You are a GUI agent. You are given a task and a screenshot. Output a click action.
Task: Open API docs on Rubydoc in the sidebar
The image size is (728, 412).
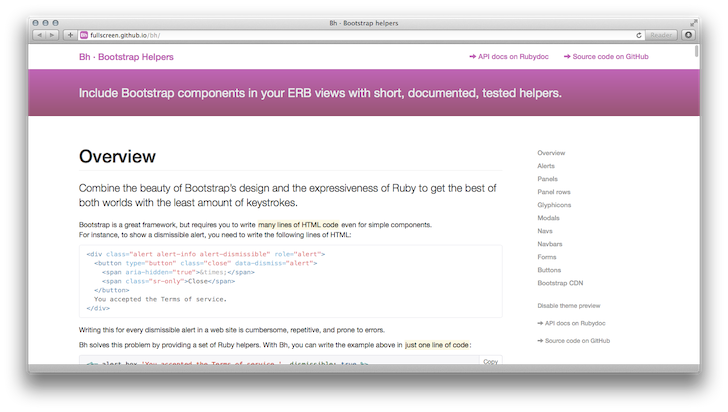tap(572, 323)
